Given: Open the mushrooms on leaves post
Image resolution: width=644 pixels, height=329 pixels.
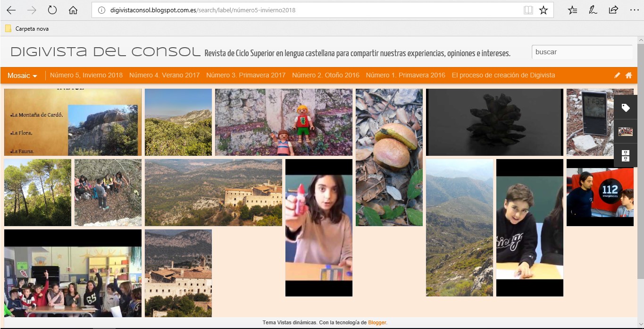Looking at the screenshot, I should (389, 157).
